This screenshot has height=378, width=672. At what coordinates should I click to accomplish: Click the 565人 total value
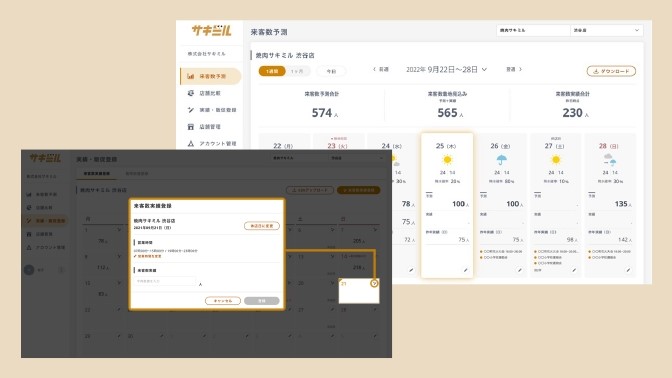(450, 113)
